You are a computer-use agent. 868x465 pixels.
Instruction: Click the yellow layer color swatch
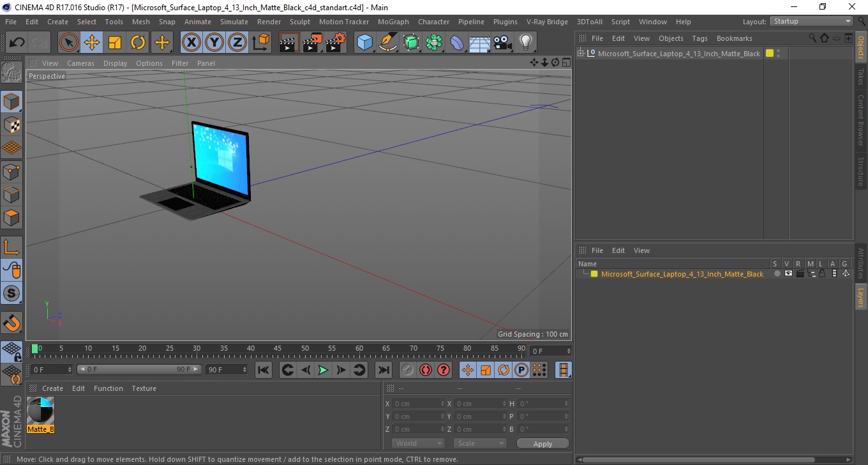(x=594, y=274)
